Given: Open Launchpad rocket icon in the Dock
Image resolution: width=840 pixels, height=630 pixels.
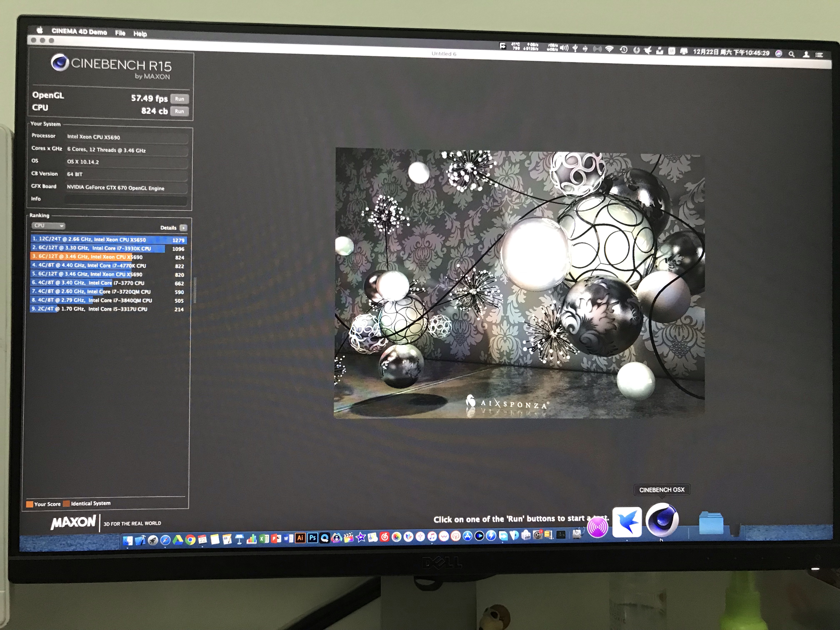Looking at the screenshot, I should pyautogui.click(x=153, y=540).
